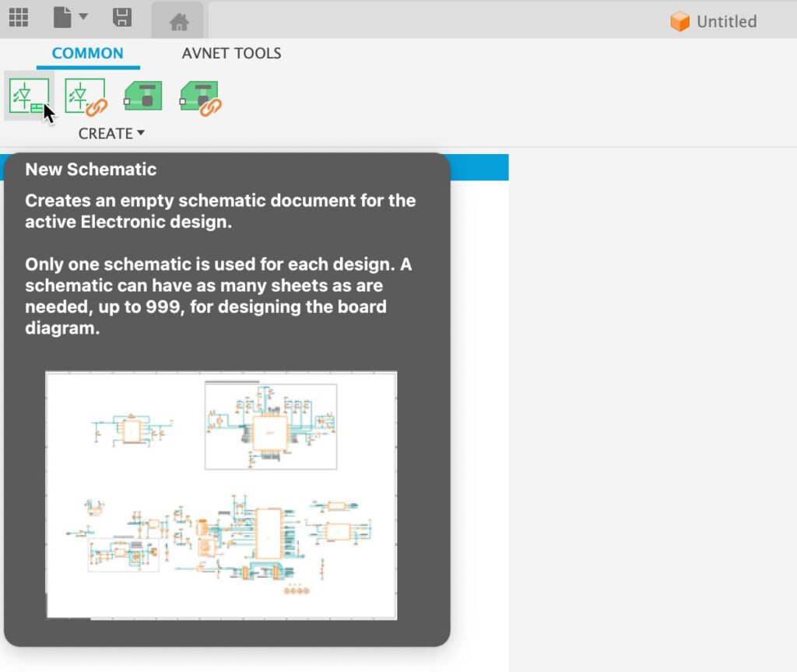This screenshot has height=672, width=797.
Task: Create a New Schematic
Action: pyautogui.click(x=29, y=96)
